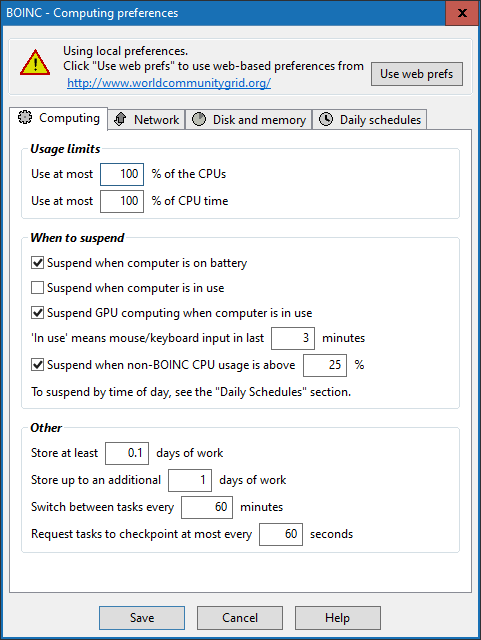The width and height of the screenshot is (481, 640).
Task: Click the Disk and memory pie icon
Action: point(199,119)
